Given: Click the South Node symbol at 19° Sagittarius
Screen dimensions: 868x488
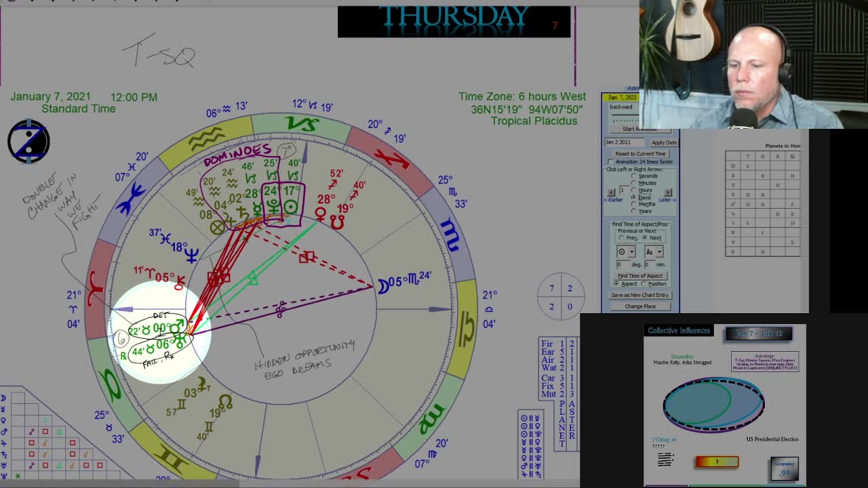Looking at the screenshot, I should (x=338, y=221).
